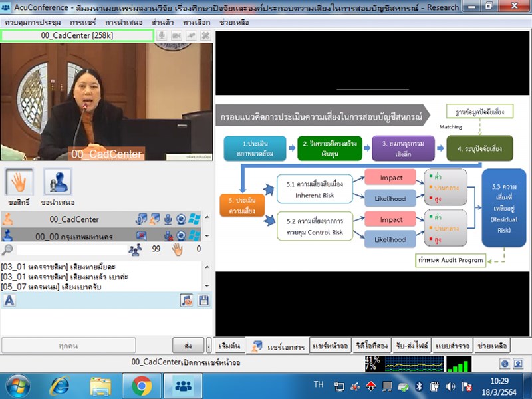Click the participants count icon next to 99
532x399 pixels.
click(135, 250)
